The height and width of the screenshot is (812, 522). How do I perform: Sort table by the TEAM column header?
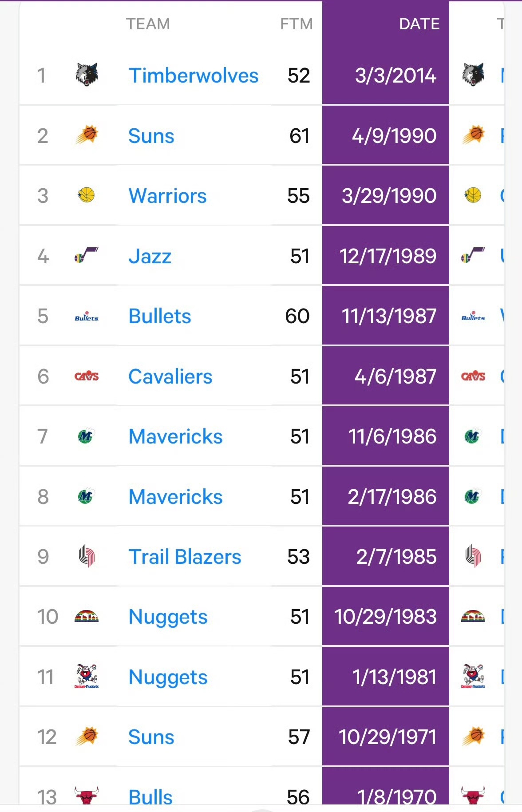[148, 24]
